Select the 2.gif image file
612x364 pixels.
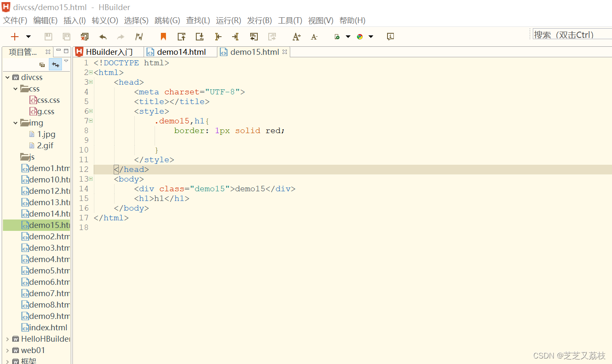[x=41, y=146]
